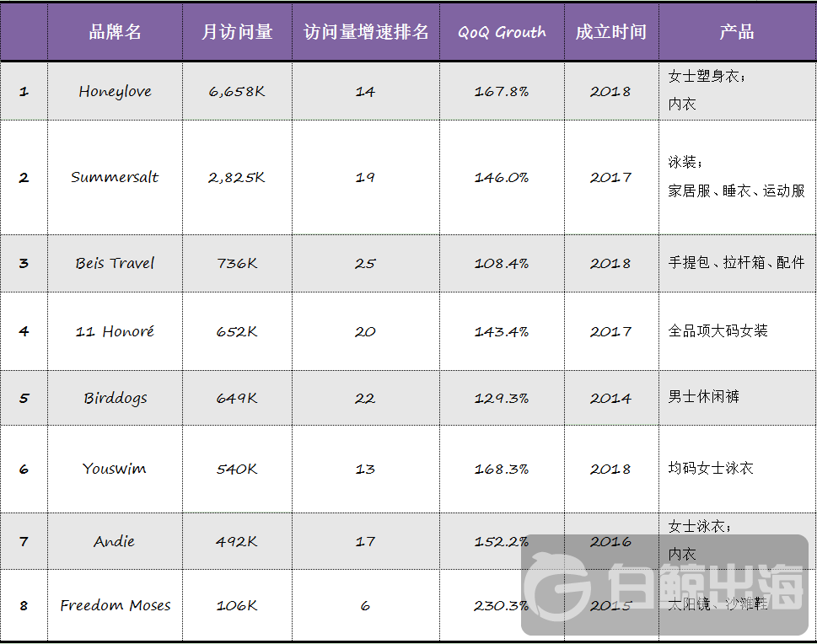
Task: Click the 成立时间 column header
Action: tap(611, 32)
